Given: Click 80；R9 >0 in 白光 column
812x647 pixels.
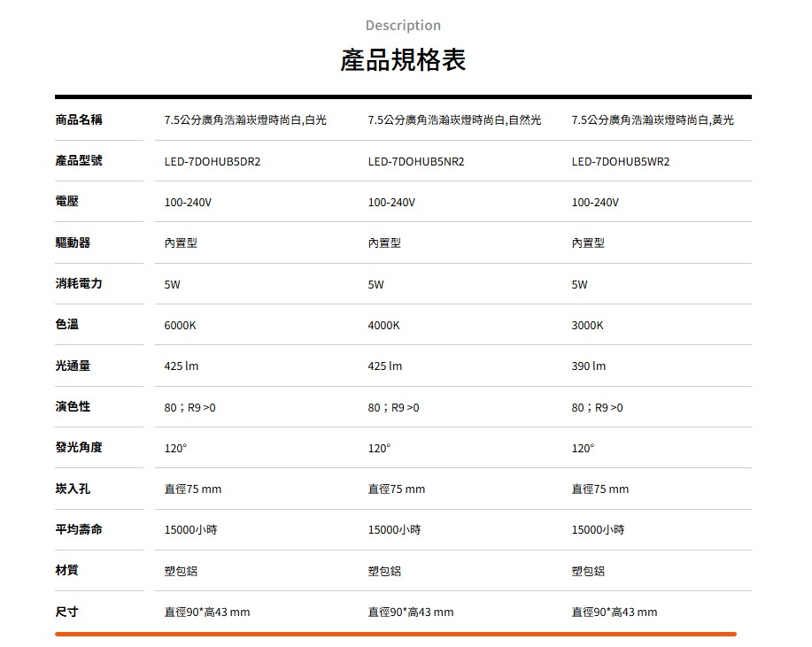Looking at the screenshot, I should (x=190, y=408).
